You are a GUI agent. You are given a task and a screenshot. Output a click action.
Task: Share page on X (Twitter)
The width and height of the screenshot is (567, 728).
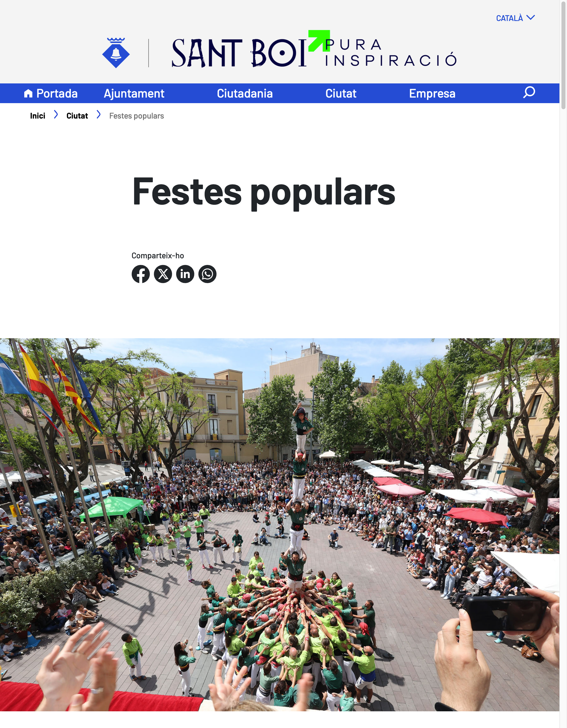tap(163, 274)
